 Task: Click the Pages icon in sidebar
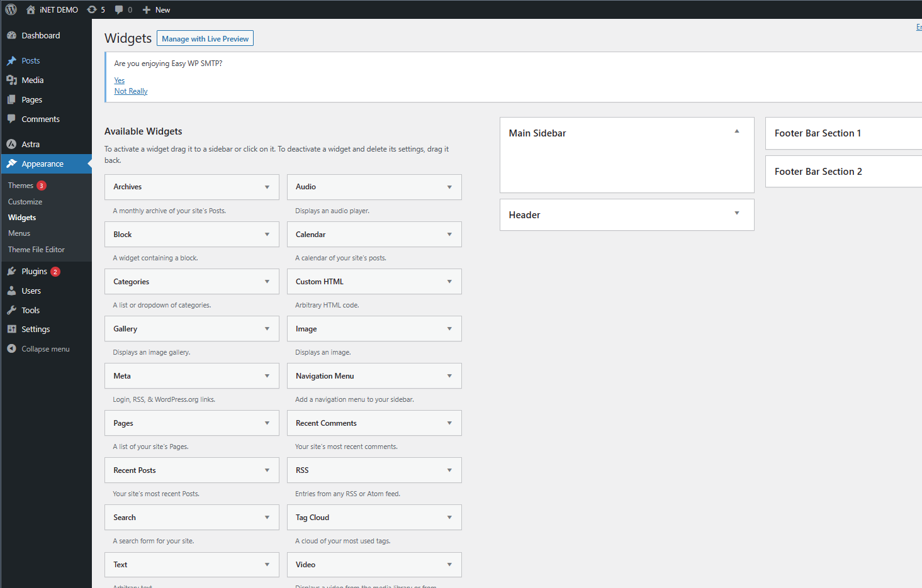[x=11, y=100]
